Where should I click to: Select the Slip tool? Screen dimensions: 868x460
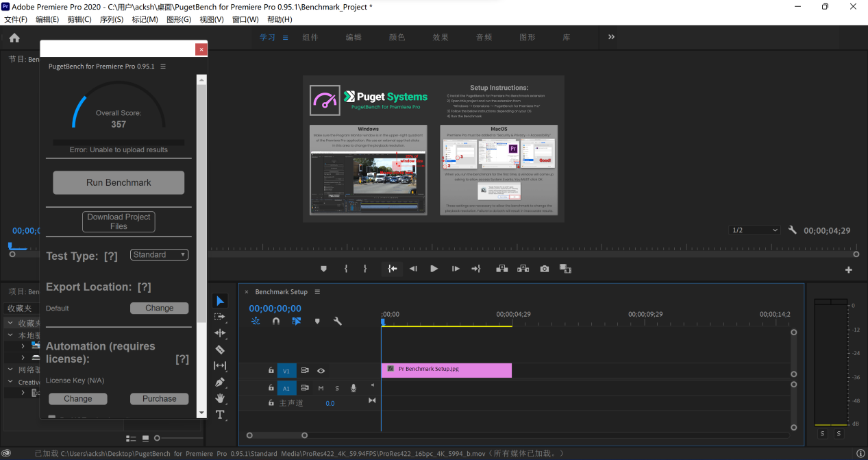tap(220, 365)
